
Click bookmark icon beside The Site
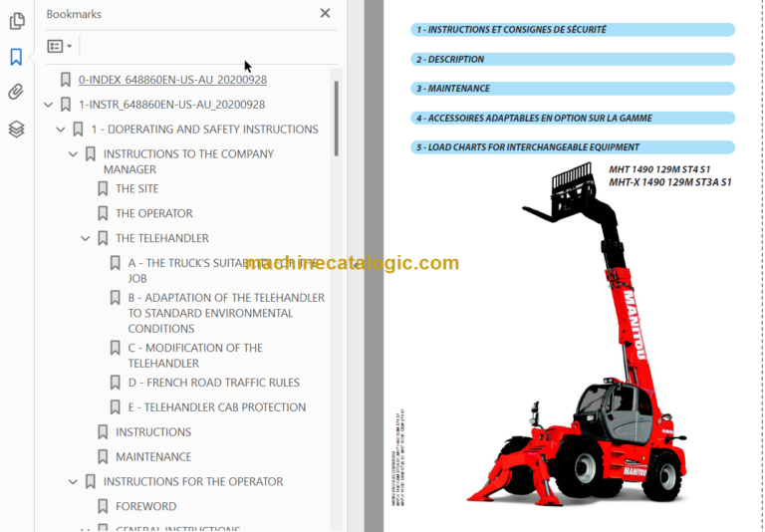(103, 189)
